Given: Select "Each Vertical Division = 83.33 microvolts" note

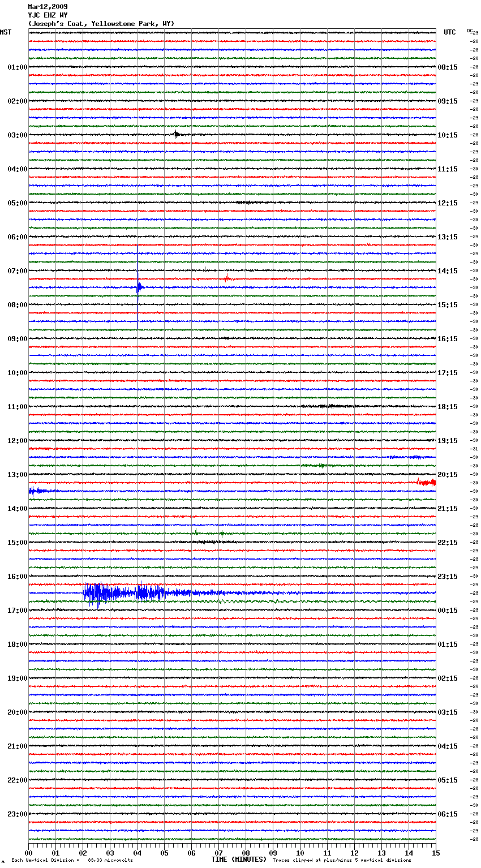Looking at the screenshot, I should 72,860.
